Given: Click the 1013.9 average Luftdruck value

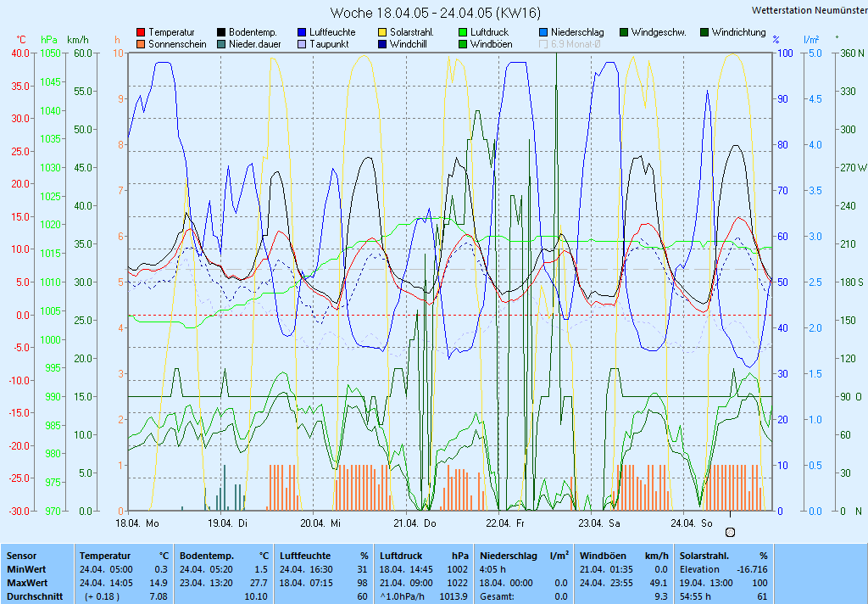Looking at the screenshot, I should point(453,597).
